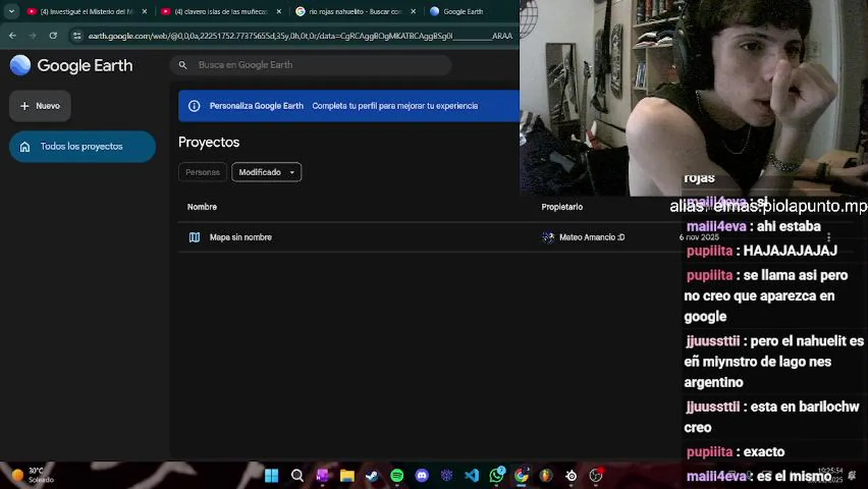Go forward with the browser forward arrow
This screenshot has height=489, width=868.
point(33,35)
